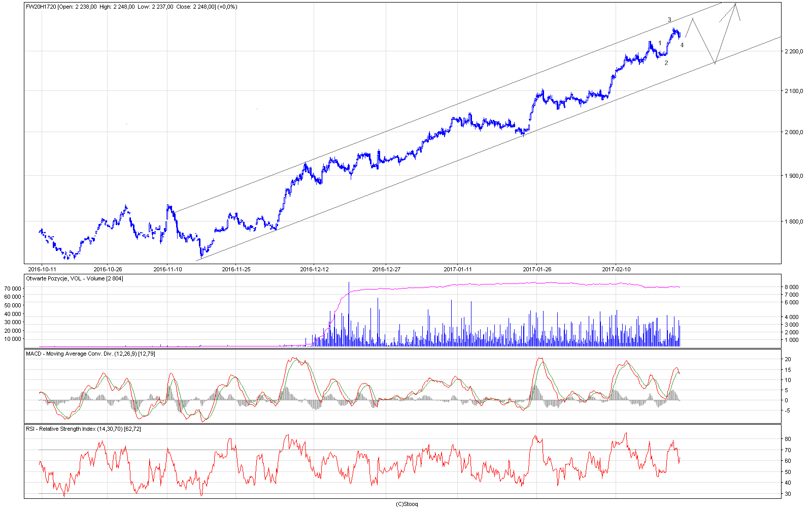Select the 70 label on RSI axis
The height and width of the screenshot is (508, 812).
(788, 450)
